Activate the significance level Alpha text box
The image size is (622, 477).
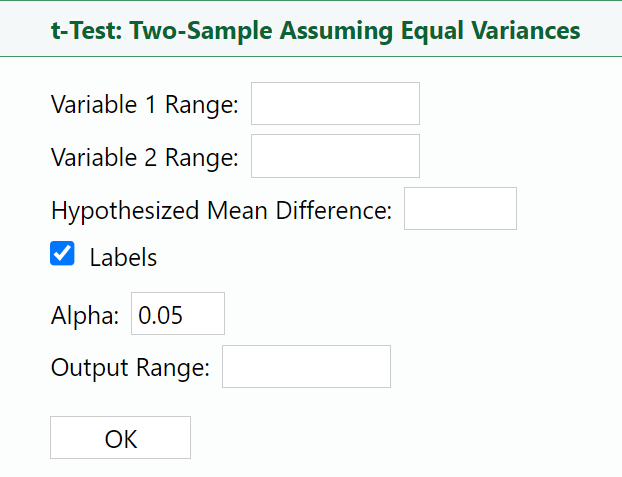(x=178, y=314)
